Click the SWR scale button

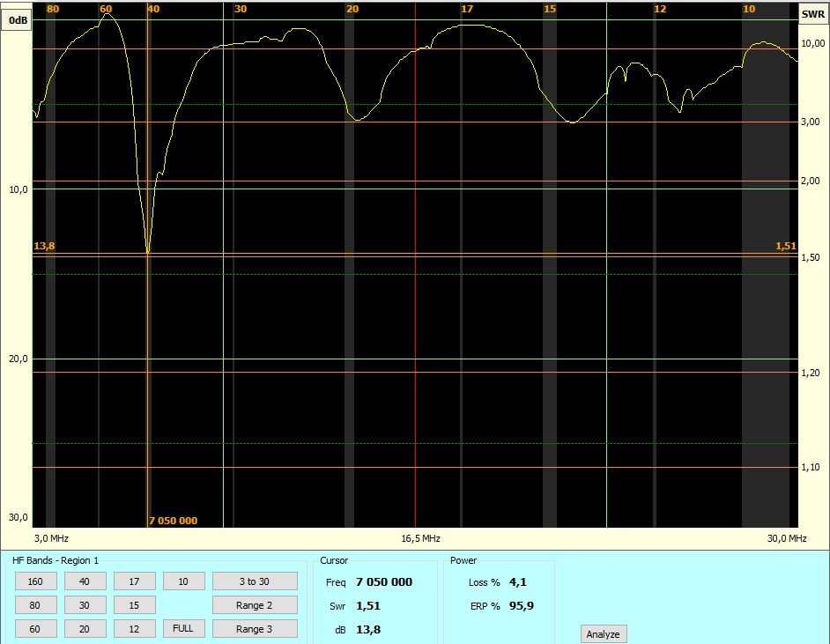point(813,14)
